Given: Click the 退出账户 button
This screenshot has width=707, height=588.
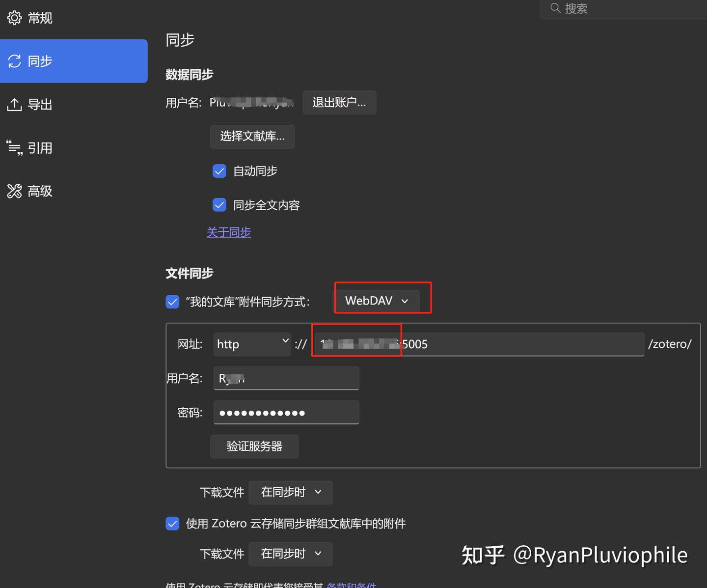Looking at the screenshot, I should 339,103.
